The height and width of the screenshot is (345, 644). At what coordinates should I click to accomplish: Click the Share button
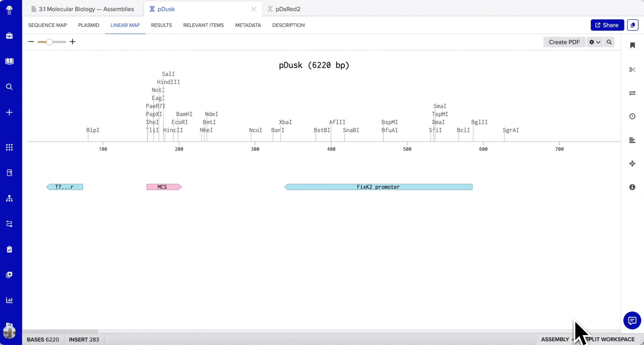click(x=607, y=25)
